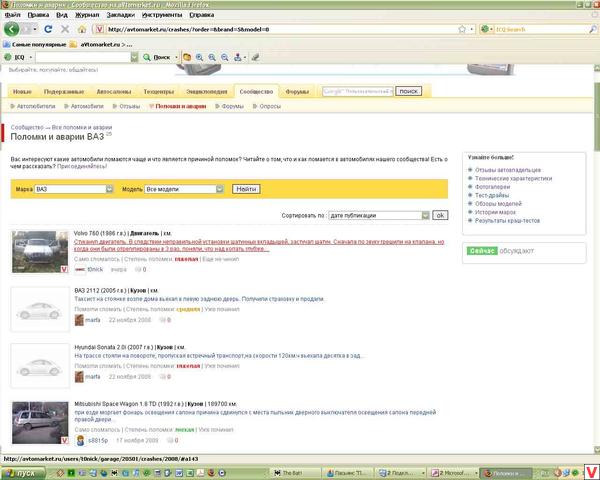Click the red V site favicon in address bar

[99, 29]
